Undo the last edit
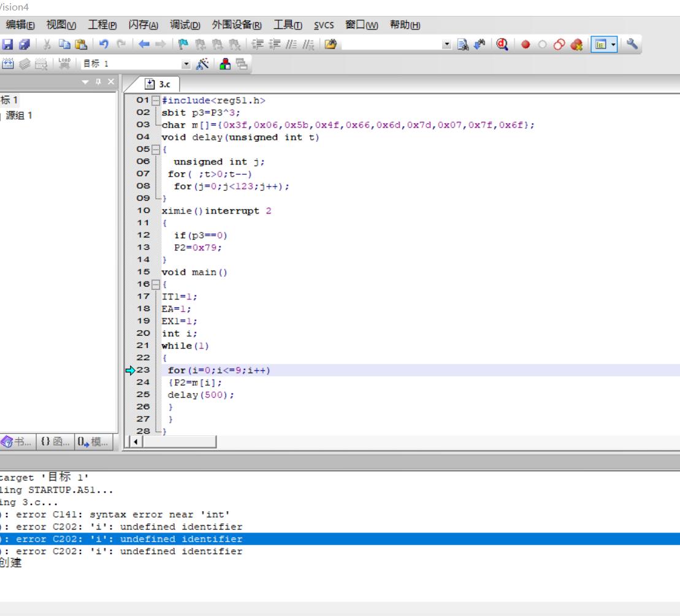 click(104, 44)
